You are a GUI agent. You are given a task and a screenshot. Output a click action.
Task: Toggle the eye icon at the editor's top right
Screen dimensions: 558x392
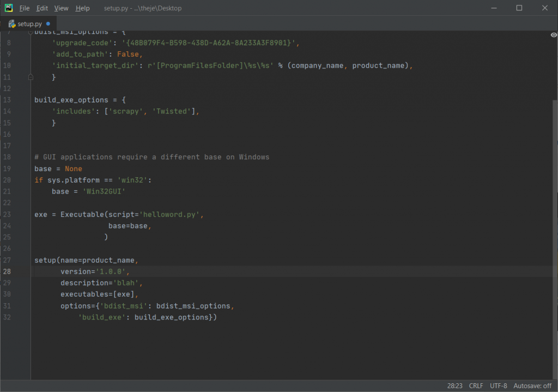[x=554, y=35]
